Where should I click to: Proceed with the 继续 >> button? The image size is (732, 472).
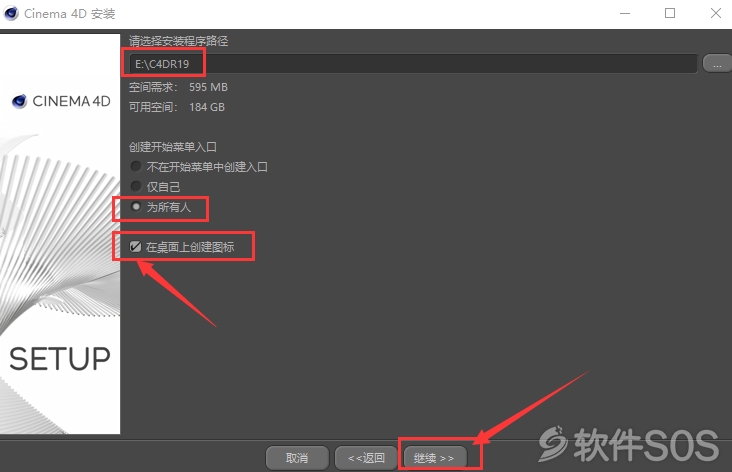click(x=435, y=458)
